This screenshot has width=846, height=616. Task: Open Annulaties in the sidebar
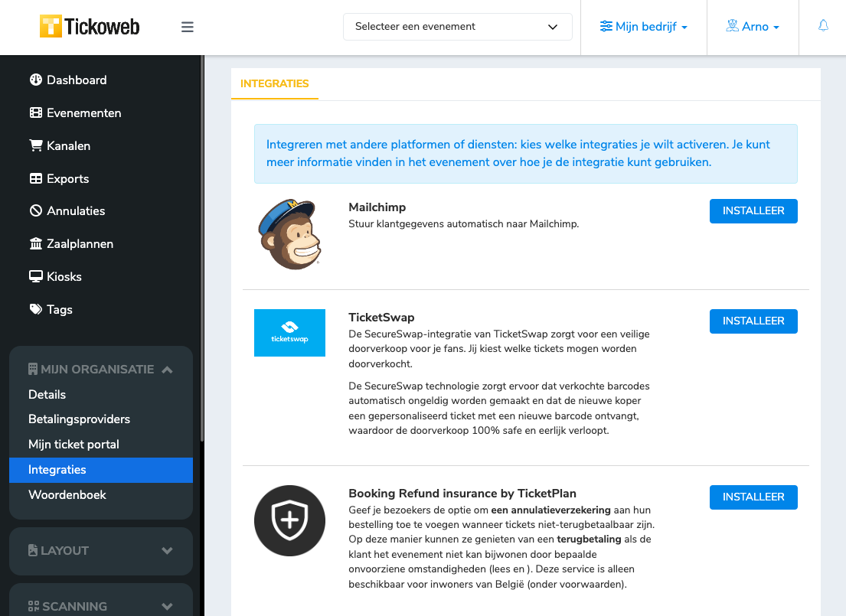[67, 211]
